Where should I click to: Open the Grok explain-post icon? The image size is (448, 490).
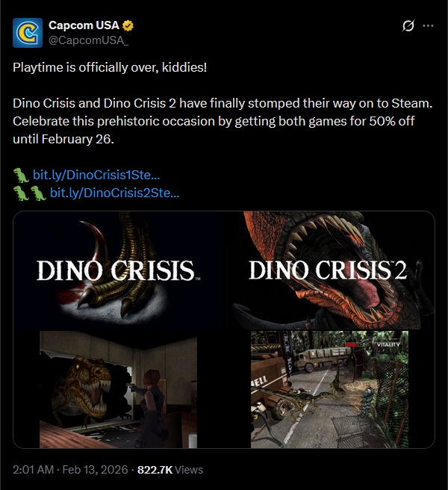coord(408,25)
